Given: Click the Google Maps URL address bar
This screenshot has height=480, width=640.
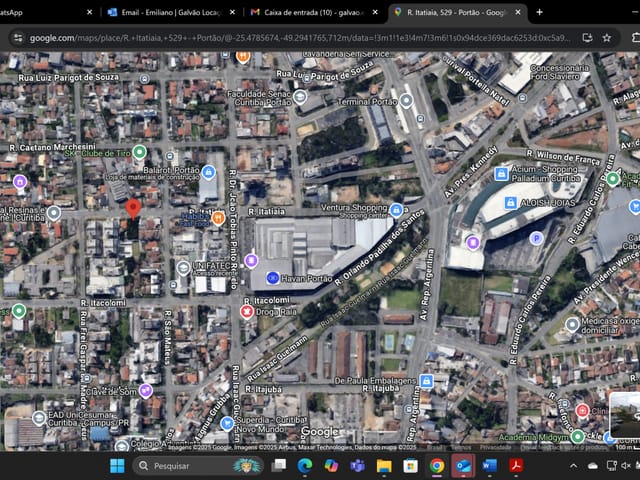Looking at the screenshot, I should point(300,38).
